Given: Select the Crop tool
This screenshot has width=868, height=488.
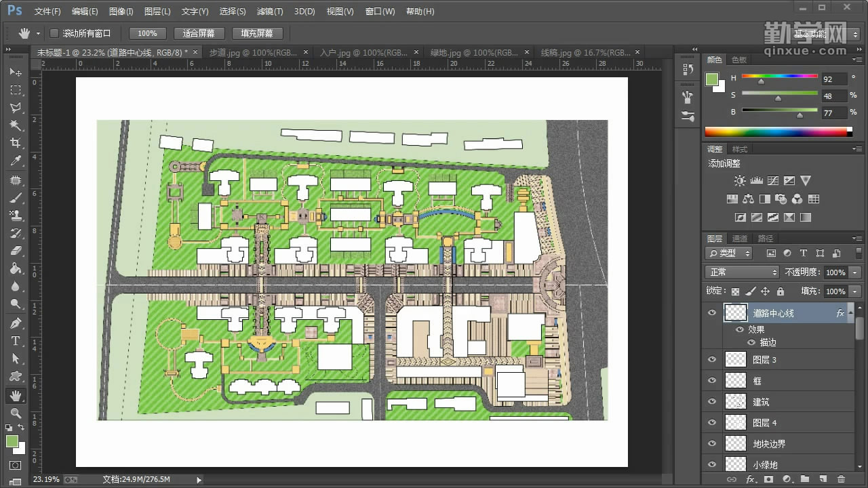Looking at the screenshot, I should coord(15,142).
